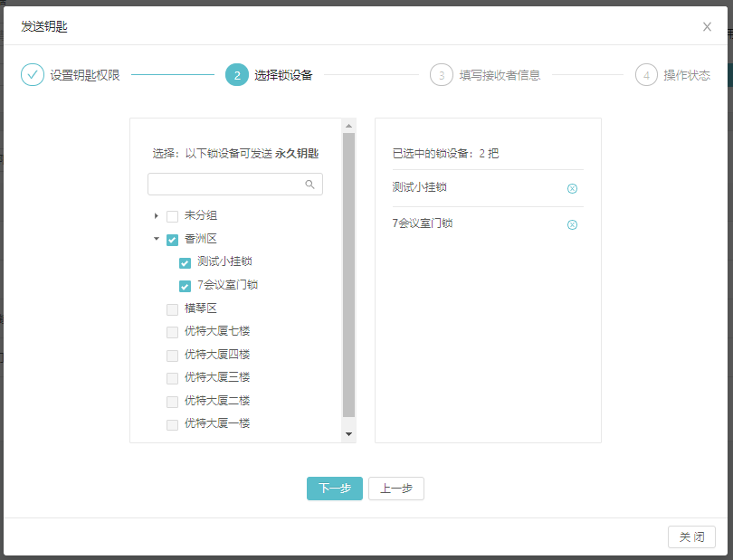Viewport: 733px width, 560px height.
Task: Uncheck the 7会议室门锁 checkbox
Action: coord(185,286)
